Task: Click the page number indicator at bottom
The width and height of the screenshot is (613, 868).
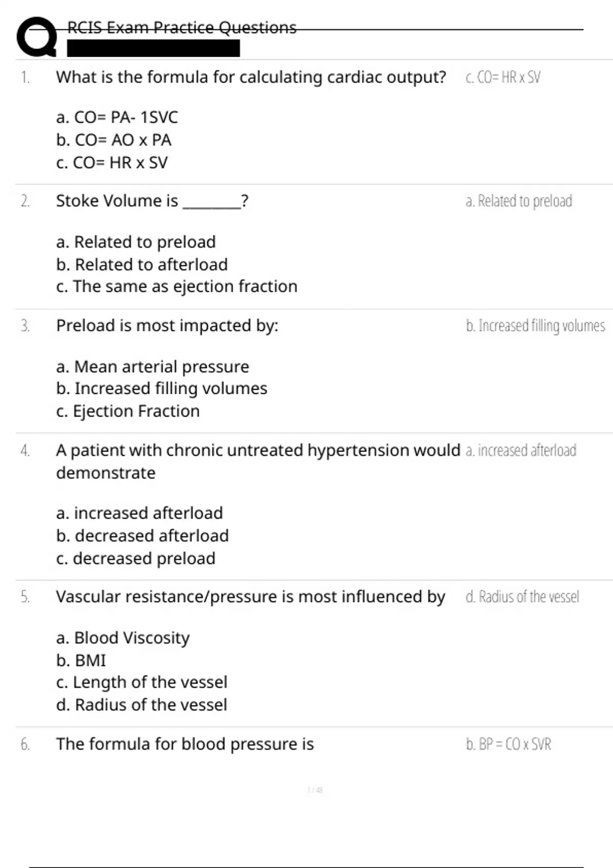Action: [315, 790]
